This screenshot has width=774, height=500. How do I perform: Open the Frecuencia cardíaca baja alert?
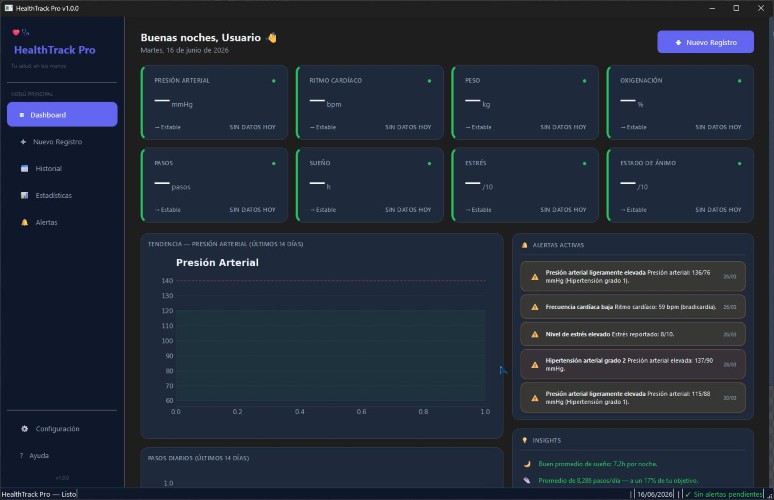point(633,307)
